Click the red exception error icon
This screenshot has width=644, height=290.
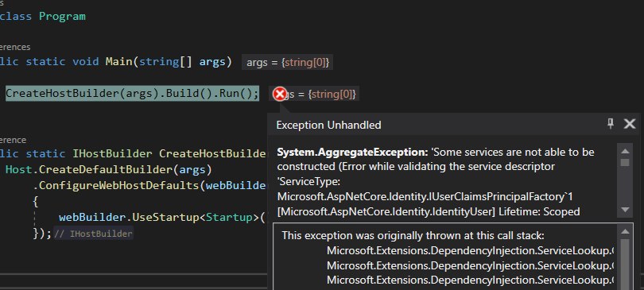(x=280, y=94)
